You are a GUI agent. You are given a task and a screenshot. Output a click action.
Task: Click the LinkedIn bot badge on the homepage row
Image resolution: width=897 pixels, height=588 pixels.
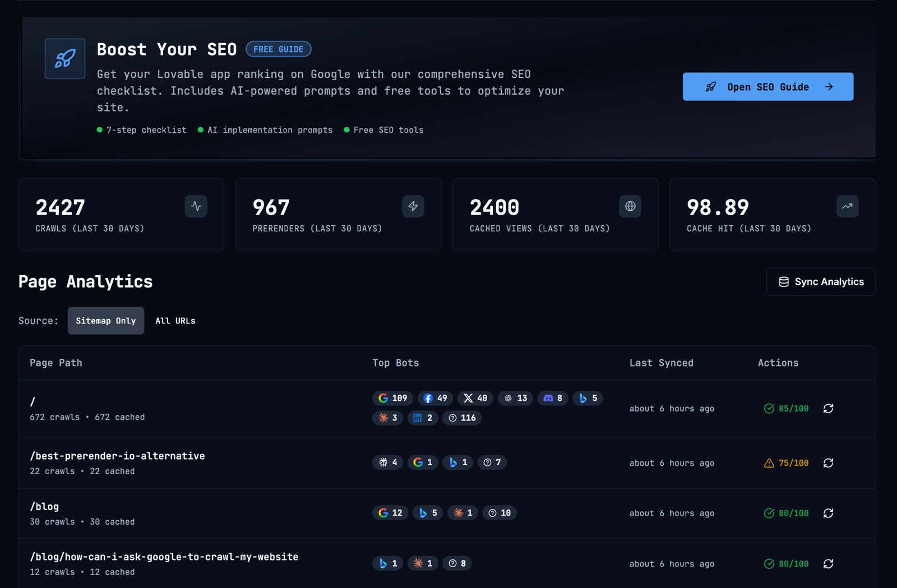click(422, 418)
